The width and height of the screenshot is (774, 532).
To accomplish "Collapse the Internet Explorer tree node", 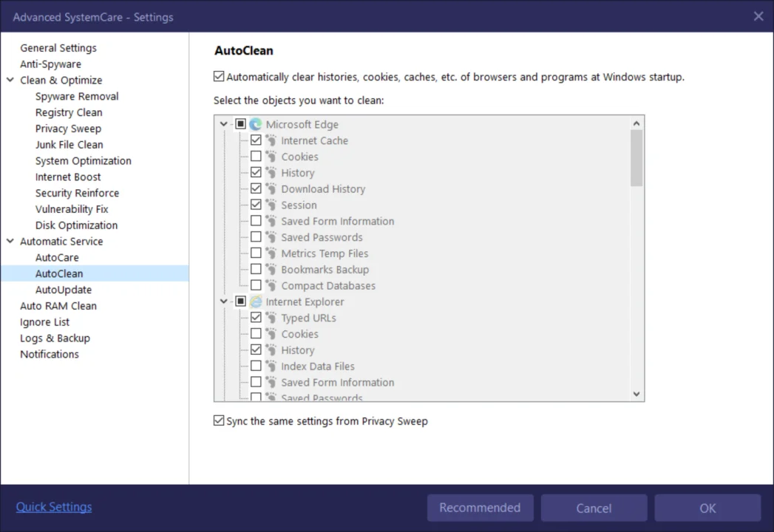I will pos(223,301).
